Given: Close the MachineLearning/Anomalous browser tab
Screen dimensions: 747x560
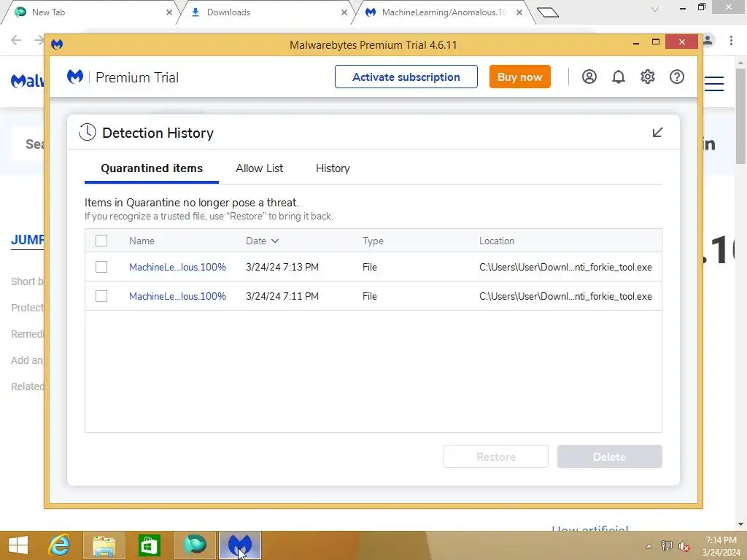Looking at the screenshot, I should 519,12.
